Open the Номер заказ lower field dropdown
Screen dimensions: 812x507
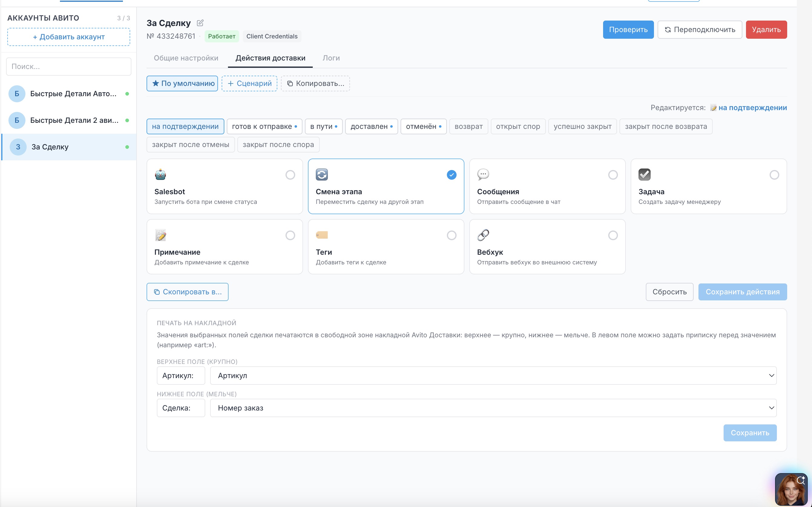coord(493,408)
